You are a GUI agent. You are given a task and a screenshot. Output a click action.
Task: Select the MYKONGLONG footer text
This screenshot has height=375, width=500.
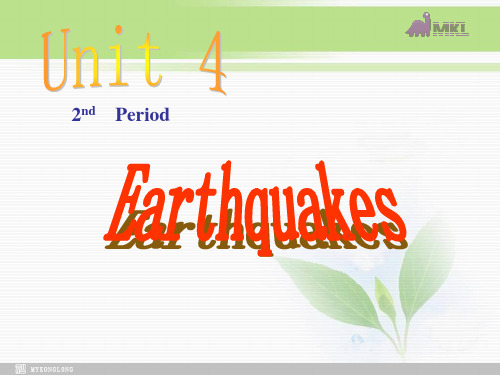tap(52, 369)
